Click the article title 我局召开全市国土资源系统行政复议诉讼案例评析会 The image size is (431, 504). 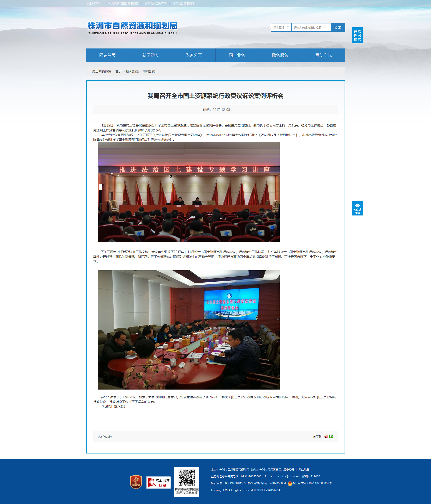pos(215,96)
